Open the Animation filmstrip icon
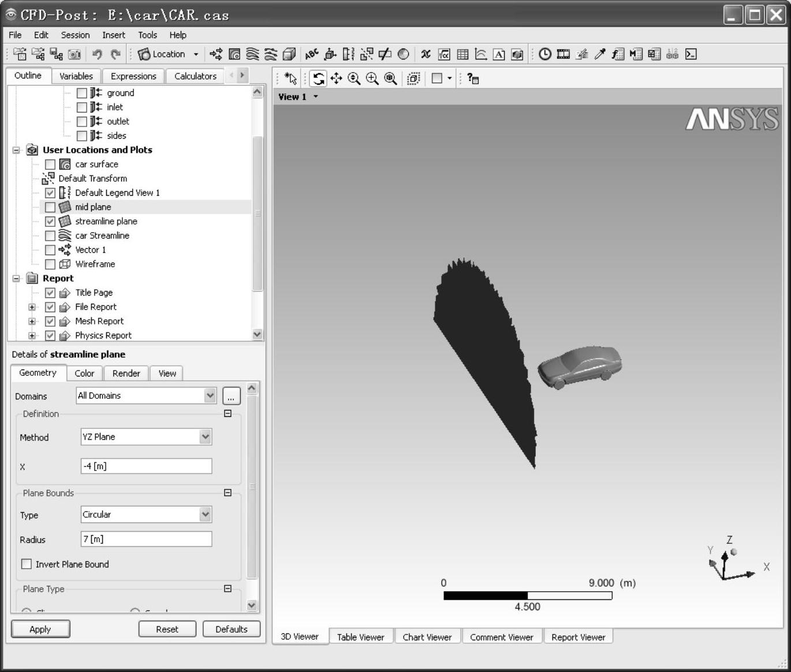The image size is (791, 672). point(563,54)
